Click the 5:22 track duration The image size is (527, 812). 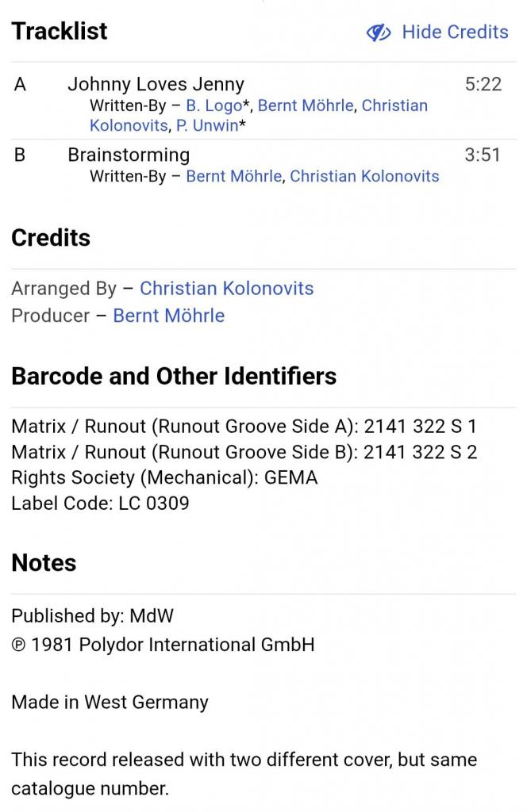tap(483, 84)
